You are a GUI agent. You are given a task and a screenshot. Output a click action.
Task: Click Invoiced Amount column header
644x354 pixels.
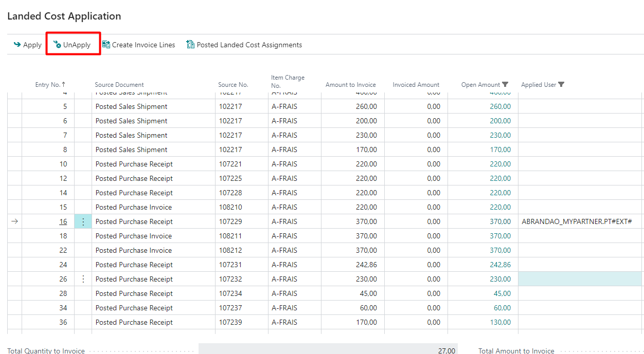416,85
